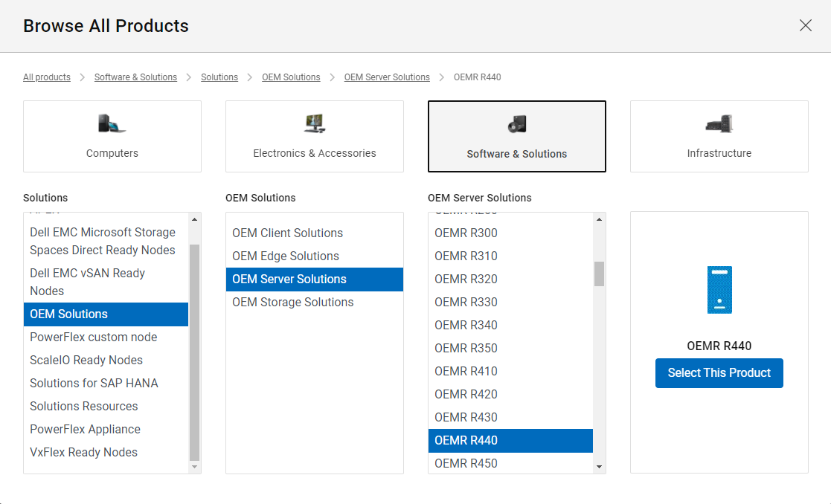
Task: Select OEMR R300 in server list
Action: pos(510,233)
